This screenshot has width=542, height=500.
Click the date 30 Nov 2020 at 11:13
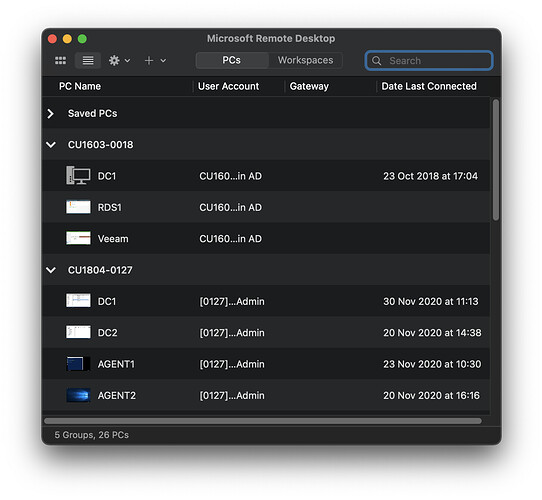click(x=431, y=302)
